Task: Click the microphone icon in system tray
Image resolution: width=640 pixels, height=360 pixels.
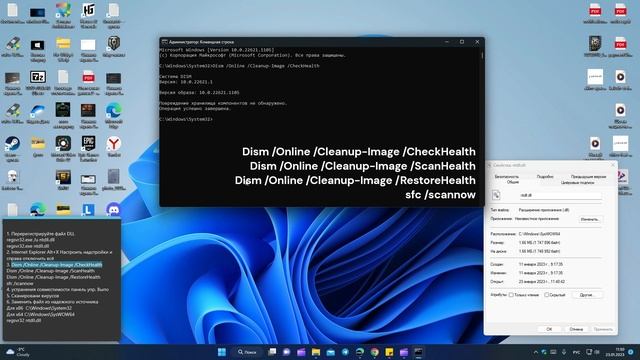Action: pos(564,352)
